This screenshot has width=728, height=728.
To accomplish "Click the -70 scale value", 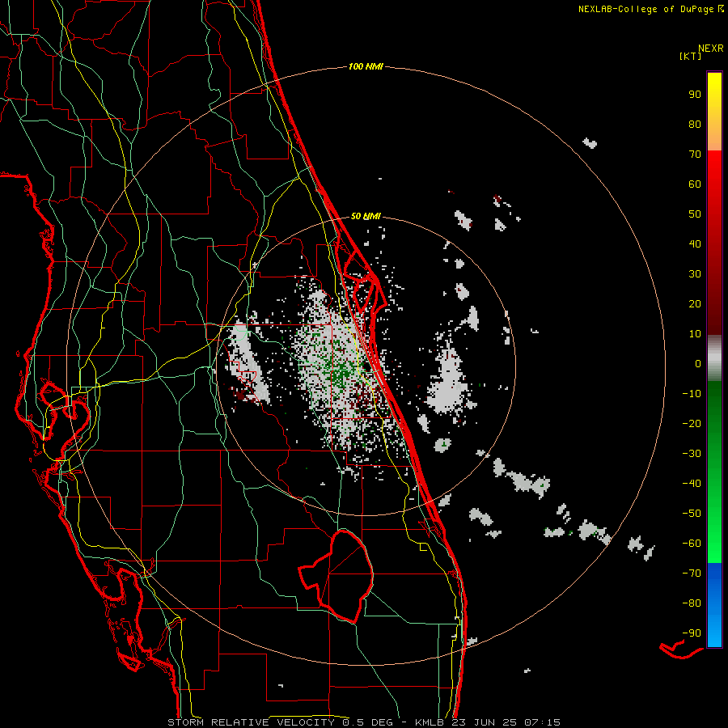I will [x=692, y=574].
